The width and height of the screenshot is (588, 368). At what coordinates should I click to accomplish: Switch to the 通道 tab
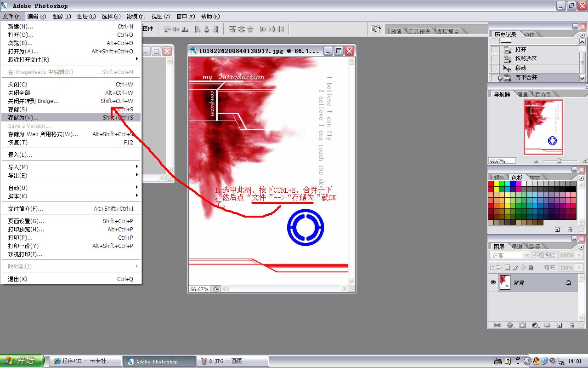click(x=517, y=247)
